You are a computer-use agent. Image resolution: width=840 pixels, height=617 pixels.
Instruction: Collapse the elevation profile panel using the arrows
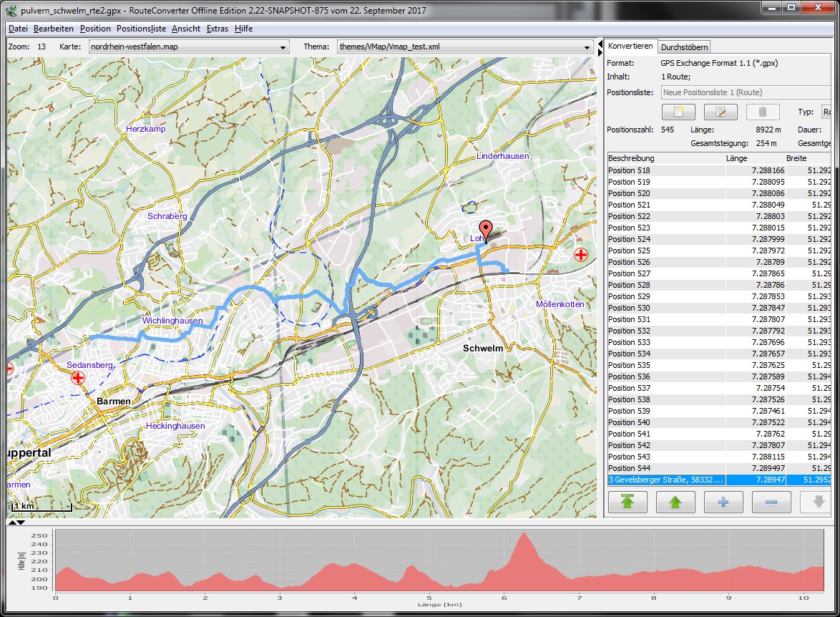16,523
